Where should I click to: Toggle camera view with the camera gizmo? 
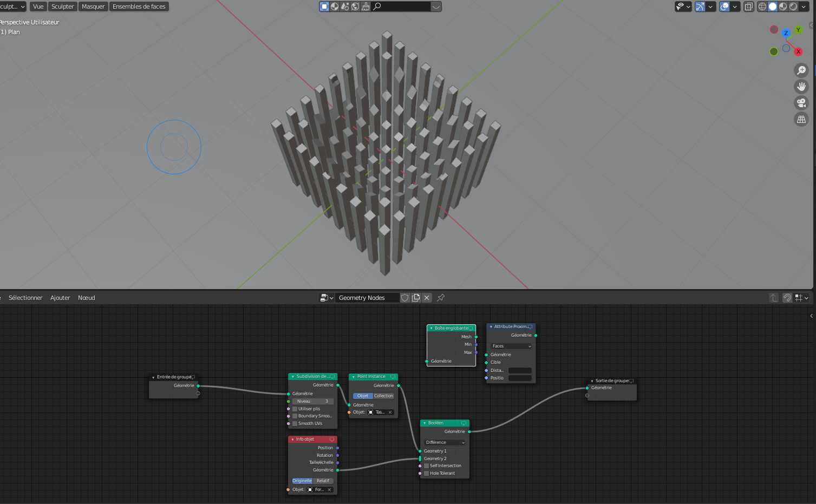tap(801, 103)
